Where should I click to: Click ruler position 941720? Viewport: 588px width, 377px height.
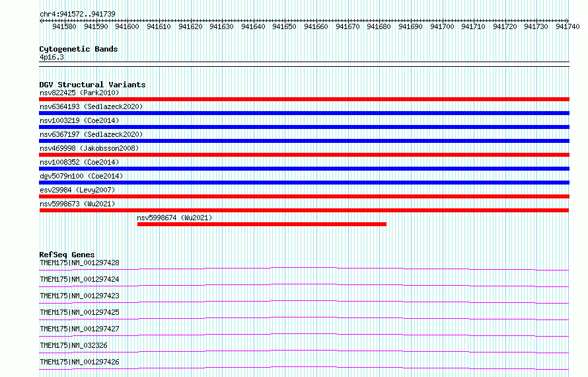pyautogui.click(x=505, y=26)
